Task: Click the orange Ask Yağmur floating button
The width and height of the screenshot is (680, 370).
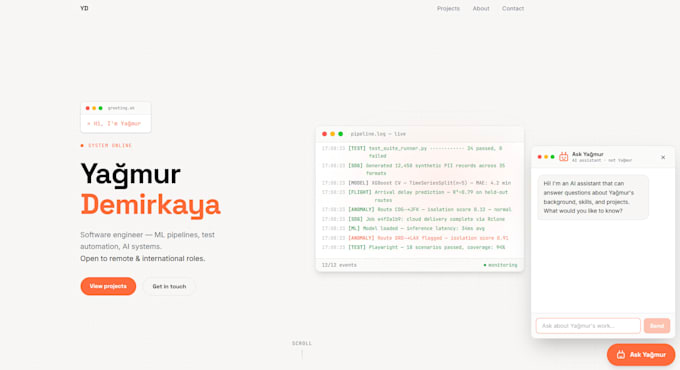Action: point(641,354)
